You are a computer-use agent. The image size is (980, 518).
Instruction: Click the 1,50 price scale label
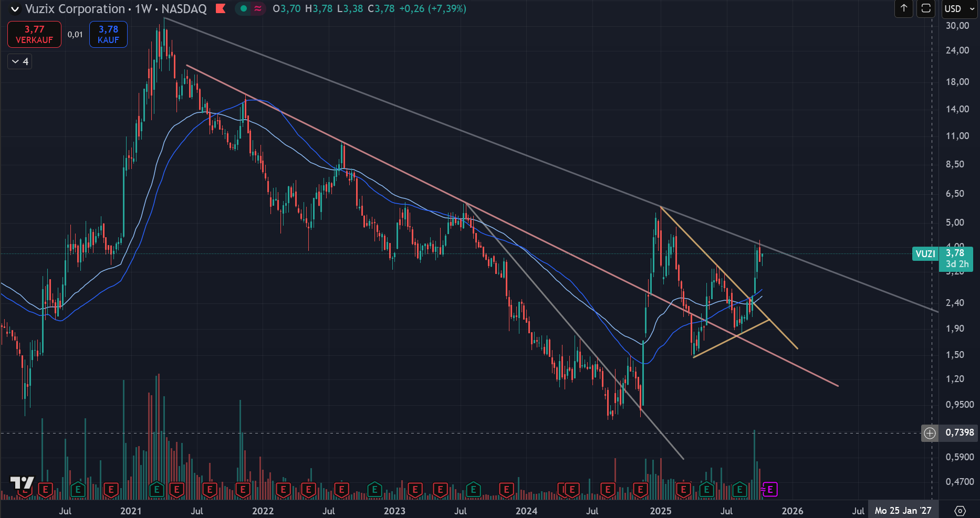tap(955, 355)
